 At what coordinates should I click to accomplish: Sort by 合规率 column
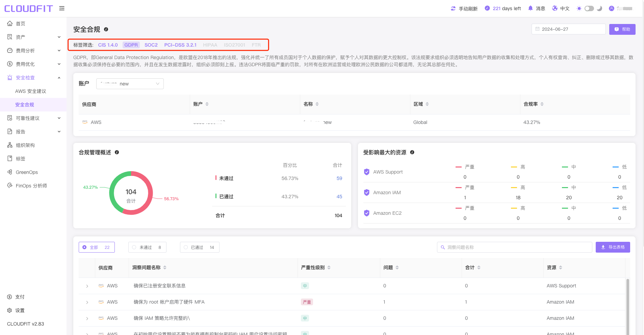coord(542,104)
